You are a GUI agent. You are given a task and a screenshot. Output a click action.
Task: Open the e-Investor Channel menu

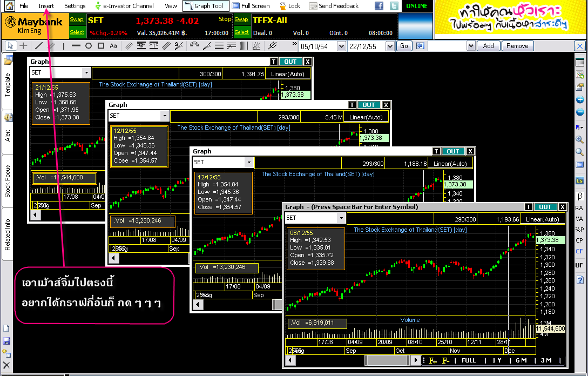tap(124, 6)
